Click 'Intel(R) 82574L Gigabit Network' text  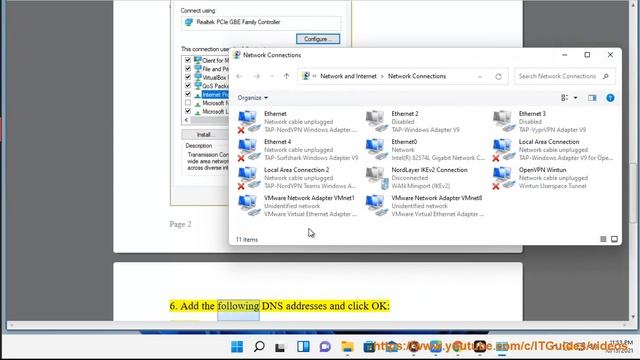click(x=438, y=158)
